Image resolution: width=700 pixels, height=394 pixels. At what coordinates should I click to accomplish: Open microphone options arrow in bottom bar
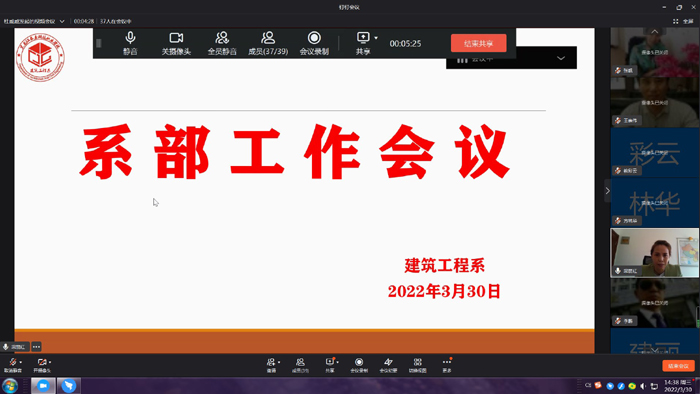[21, 362]
